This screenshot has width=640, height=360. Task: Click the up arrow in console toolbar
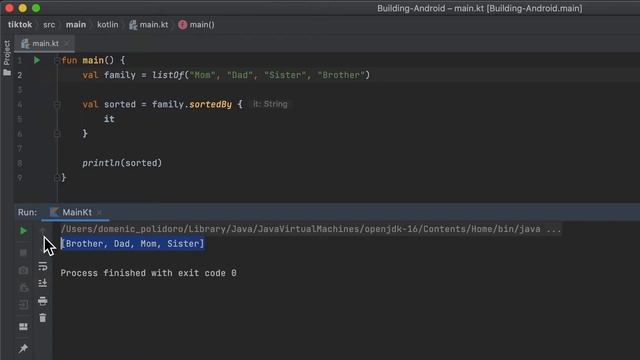pyautogui.click(x=42, y=231)
